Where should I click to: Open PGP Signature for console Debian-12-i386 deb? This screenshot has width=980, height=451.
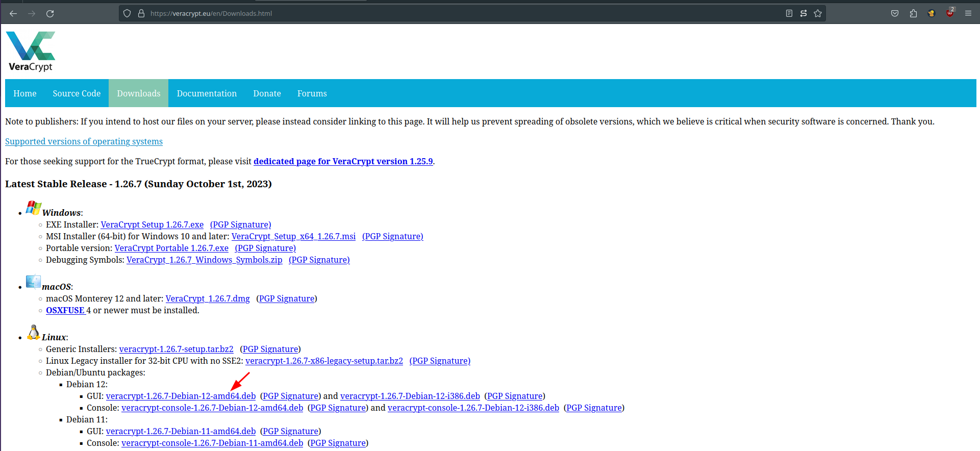pyautogui.click(x=594, y=408)
